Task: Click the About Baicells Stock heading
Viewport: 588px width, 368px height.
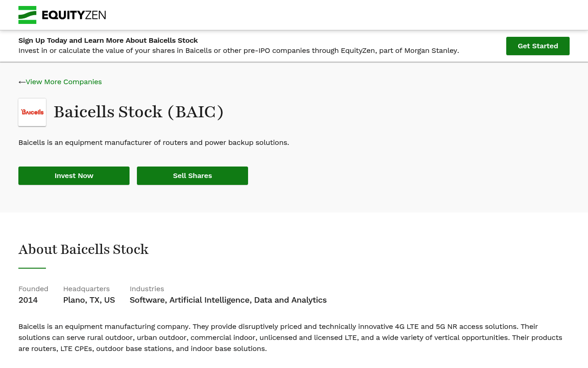Action: [84, 249]
